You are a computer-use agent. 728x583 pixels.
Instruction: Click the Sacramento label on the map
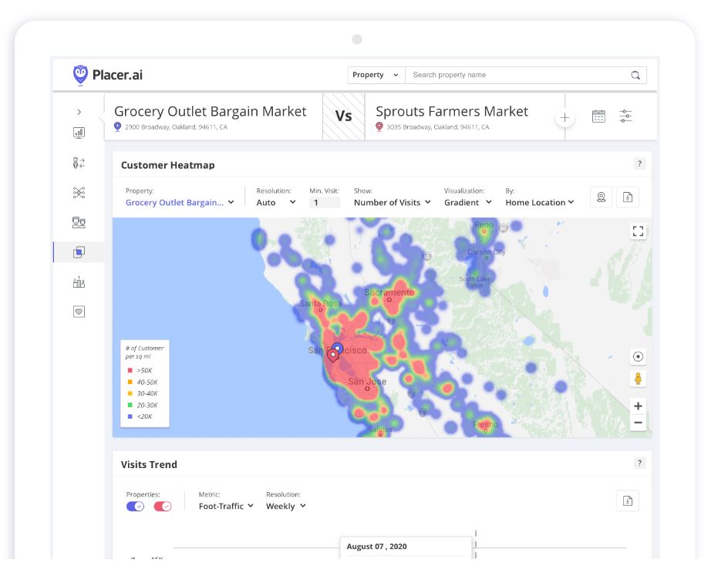tap(389, 292)
